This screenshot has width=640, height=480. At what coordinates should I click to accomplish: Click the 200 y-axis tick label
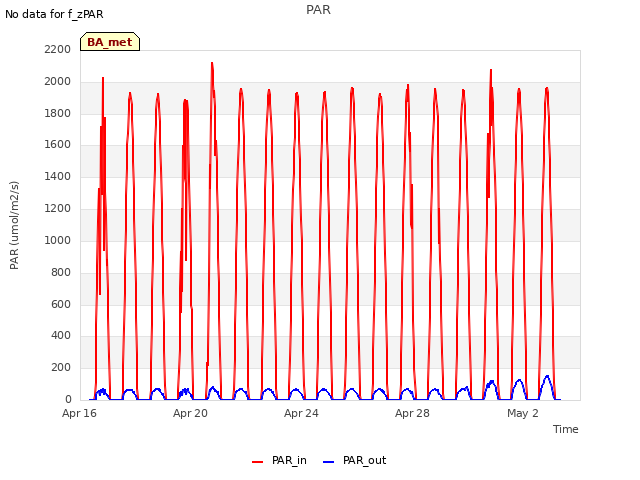(61, 367)
